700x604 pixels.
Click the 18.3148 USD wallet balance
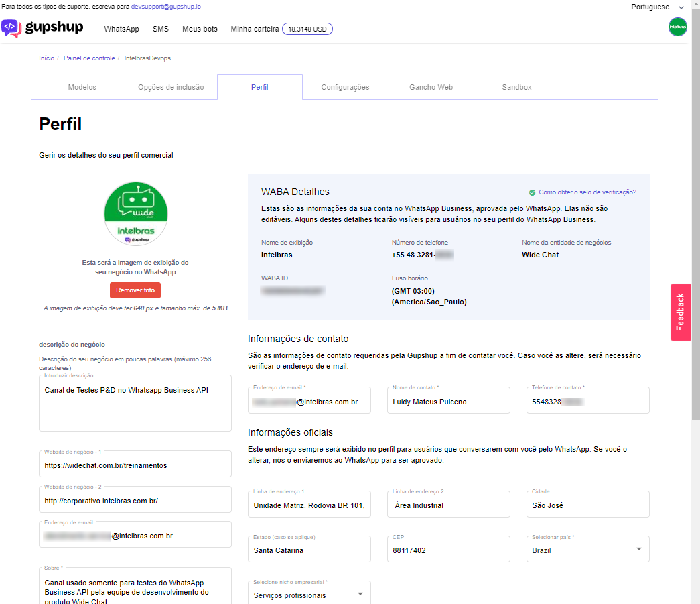[307, 29]
